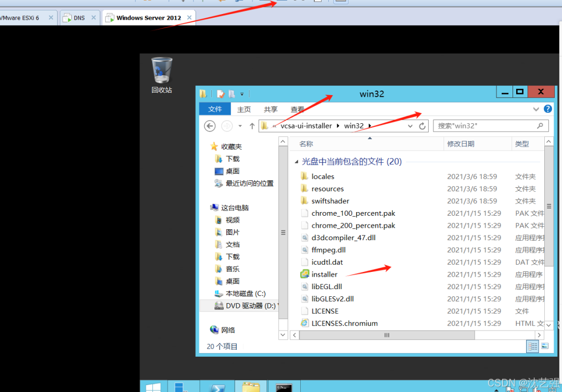The image size is (562, 392).
Task: Open recent locations dropdown arrow
Action: tap(240, 126)
